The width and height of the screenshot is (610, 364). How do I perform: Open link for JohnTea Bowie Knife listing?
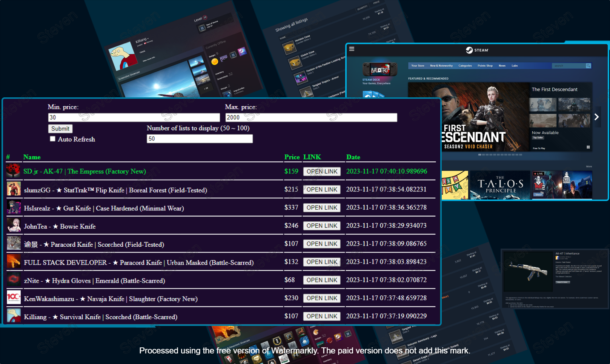322,226
